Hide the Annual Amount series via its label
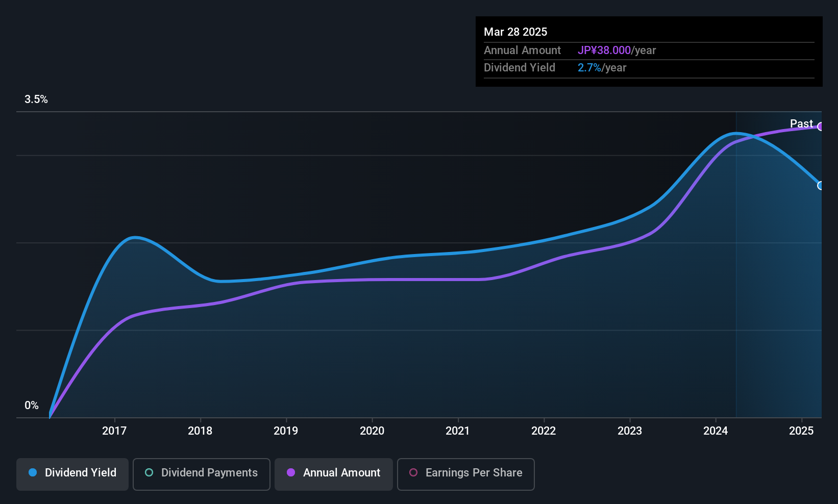Screen dimensions: 838x504 coord(341,472)
